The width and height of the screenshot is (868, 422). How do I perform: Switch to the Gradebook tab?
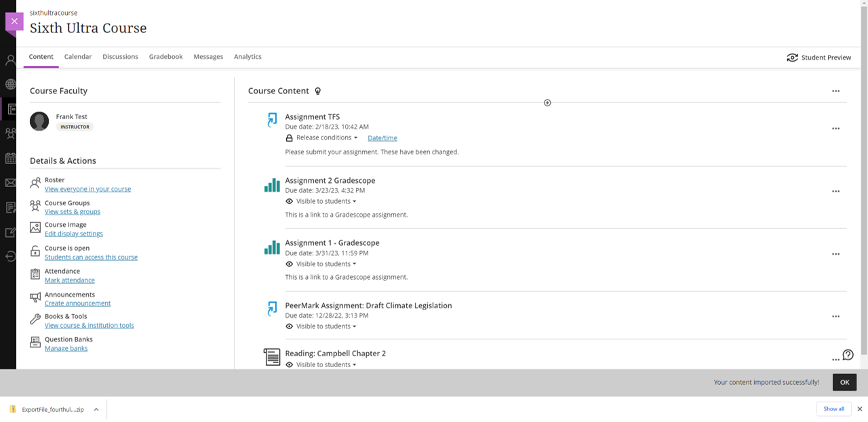(166, 57)
